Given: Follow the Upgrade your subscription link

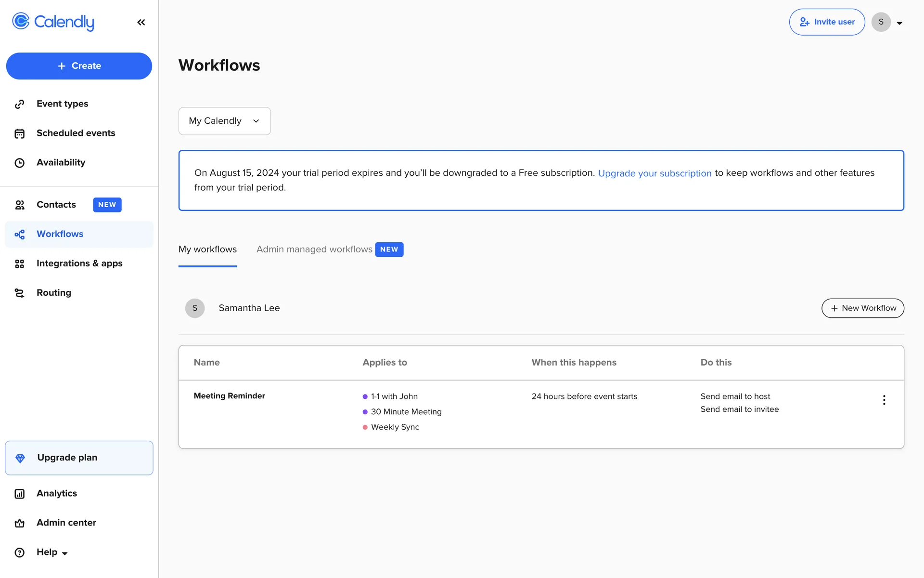Looking at the screenshot, I should pos(654,173).
